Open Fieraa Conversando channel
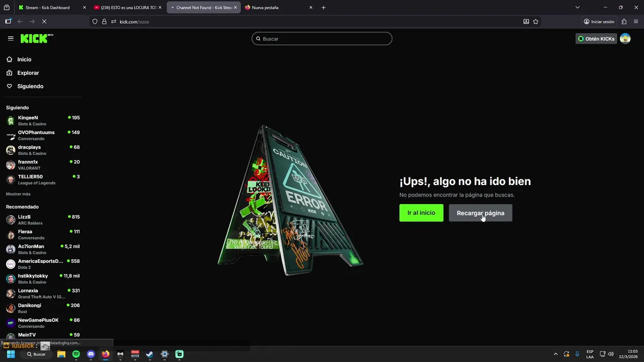 [43, 235]
